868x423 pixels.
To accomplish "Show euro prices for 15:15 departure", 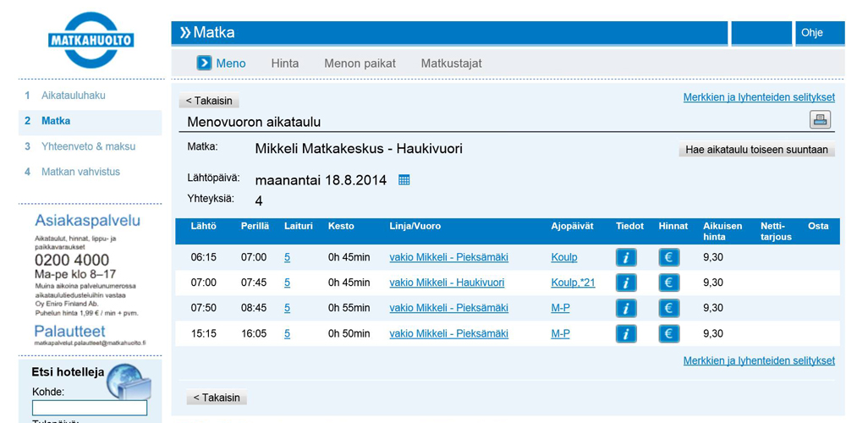I will [668, 334].
